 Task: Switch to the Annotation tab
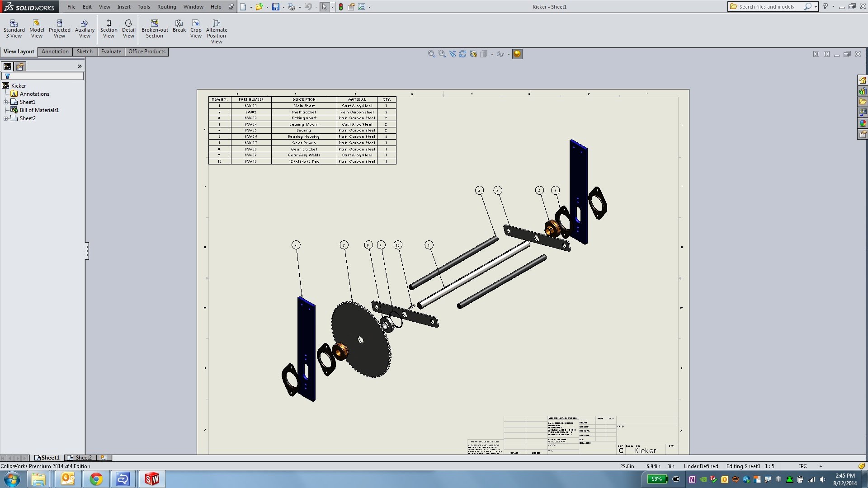[55, 52]
